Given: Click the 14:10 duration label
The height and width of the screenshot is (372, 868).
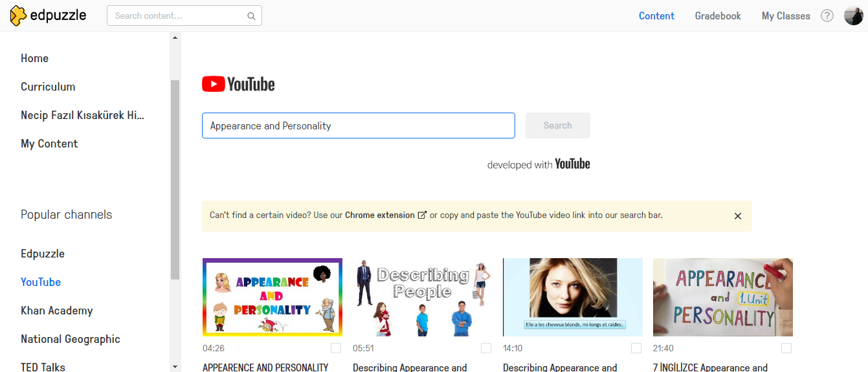Looking at the screenshot, I should [513, 348].
